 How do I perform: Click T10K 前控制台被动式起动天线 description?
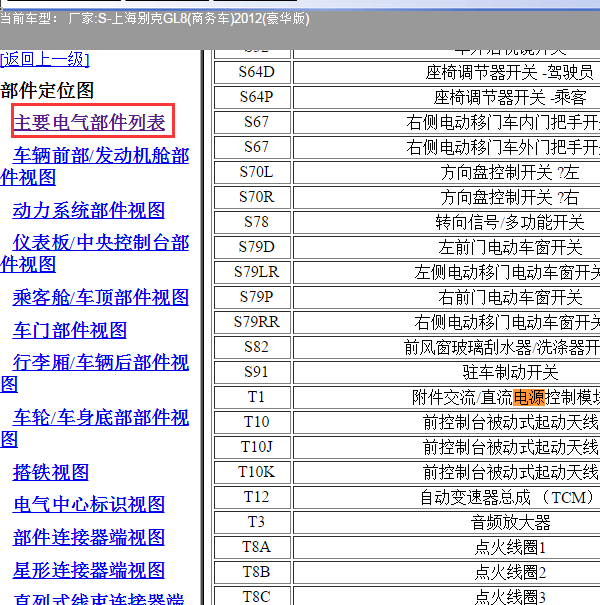click(x=511, y=473)
